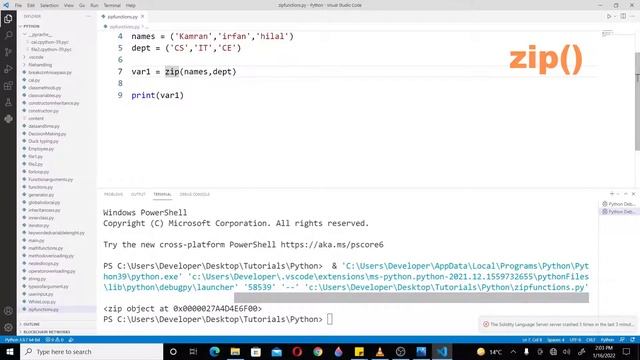Open constructor.py in the explorer

click(x=43, y=111)
